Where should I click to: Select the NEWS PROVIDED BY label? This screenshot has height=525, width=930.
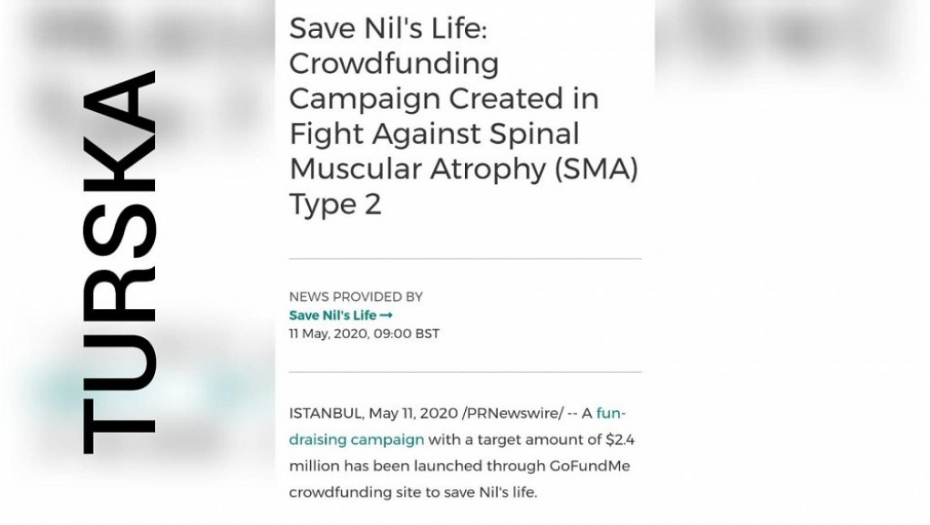pos(355,297)
